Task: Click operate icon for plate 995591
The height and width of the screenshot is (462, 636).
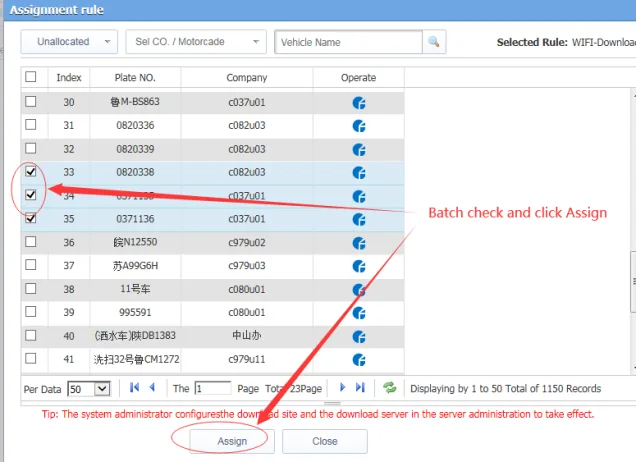Action: 359,313
